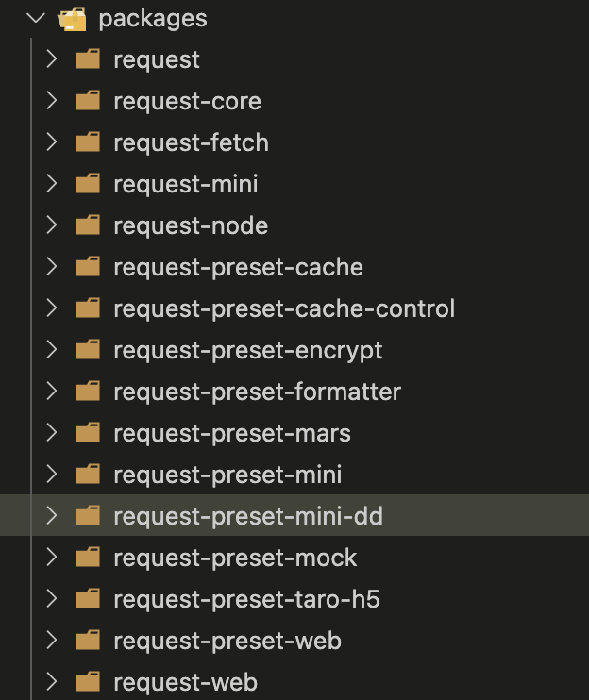
Task: Collapse the packages folder chevron
Action: coord(35,18)
